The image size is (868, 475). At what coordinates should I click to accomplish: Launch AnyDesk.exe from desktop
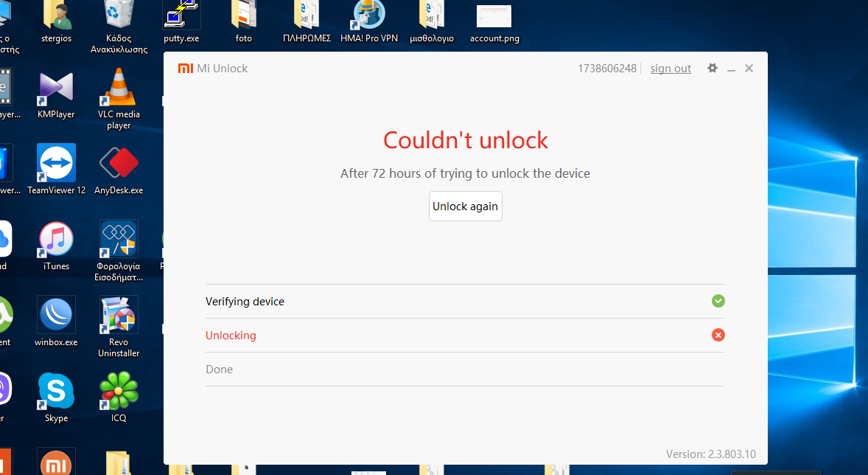(x=119, y=163)
